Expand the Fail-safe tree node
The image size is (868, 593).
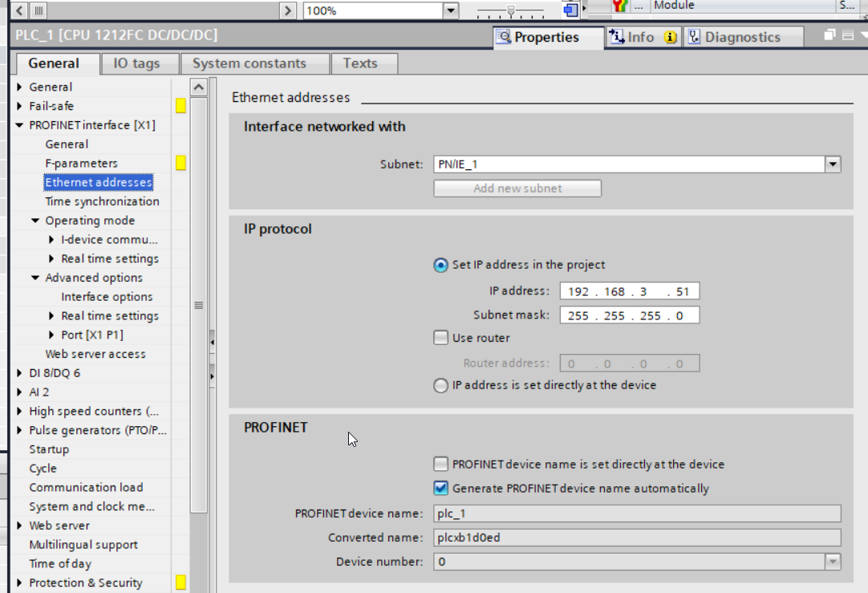coord(20,106)
